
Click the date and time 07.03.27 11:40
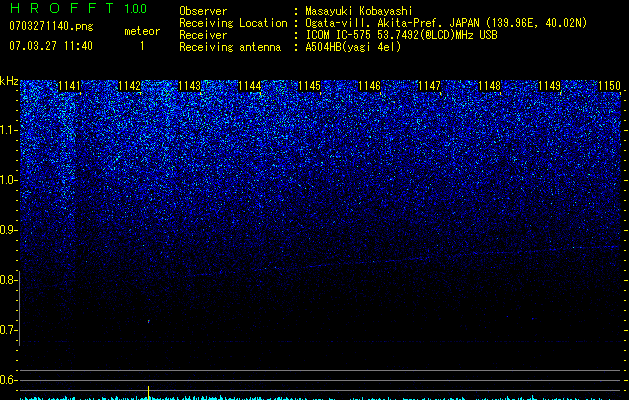(51, 46)
